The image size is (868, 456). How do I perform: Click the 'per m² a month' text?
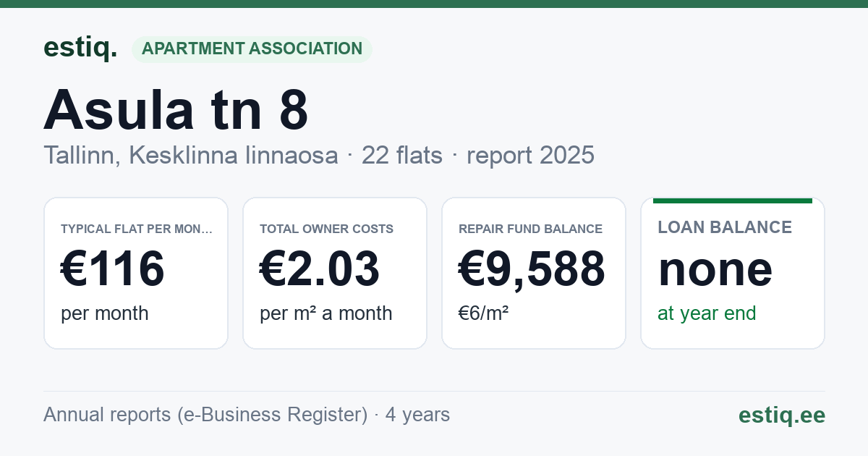326,313
